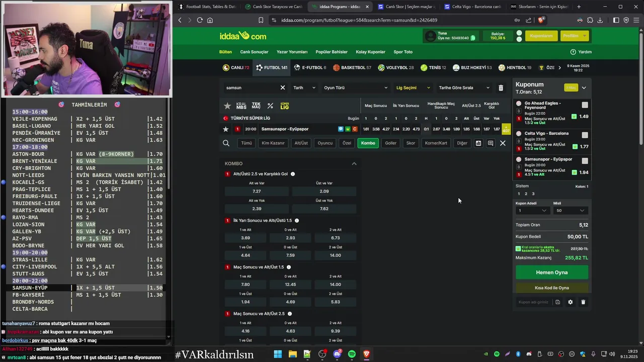The width and height of the screenshot is (644, 362).
Task: Toggle the Samsunspor - Eyüpspor coupon checkbox
Action: (x=585, y=161)
